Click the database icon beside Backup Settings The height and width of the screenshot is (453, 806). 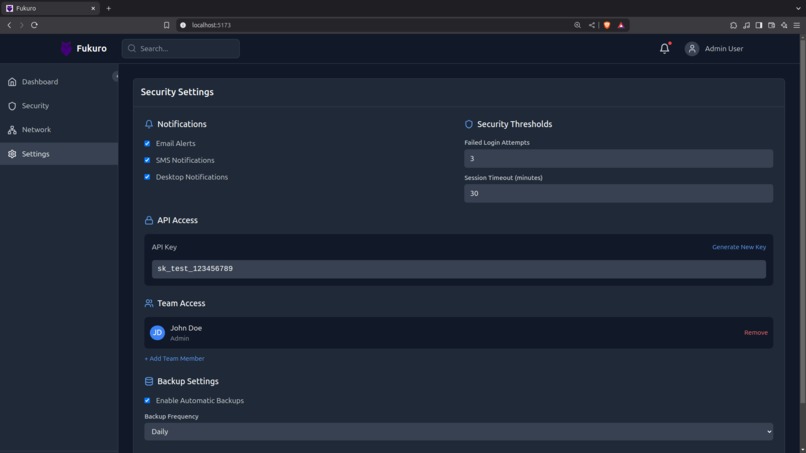pos(149,381)
